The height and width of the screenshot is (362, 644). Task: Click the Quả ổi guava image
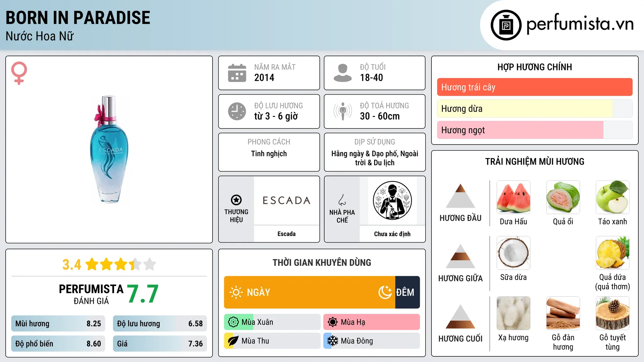563,197
